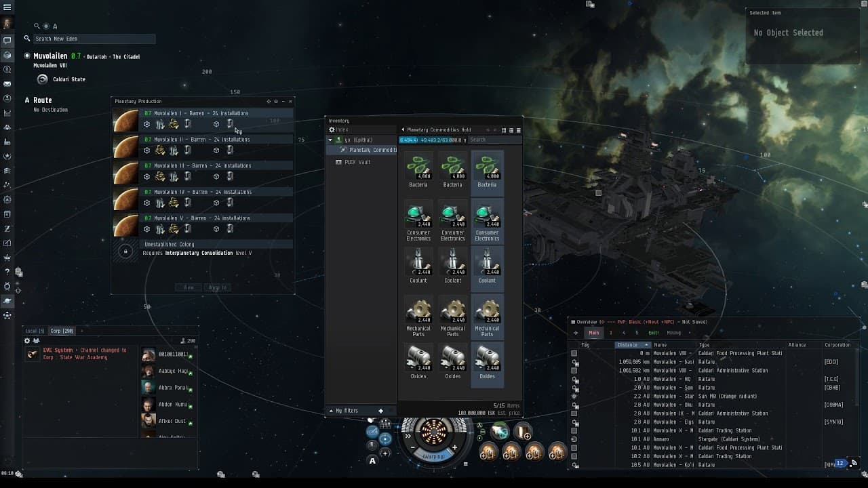This screenshot has height=488, width=868.
Task: Select the third Consumer Electronics stack
Action: tap(487, 221)
